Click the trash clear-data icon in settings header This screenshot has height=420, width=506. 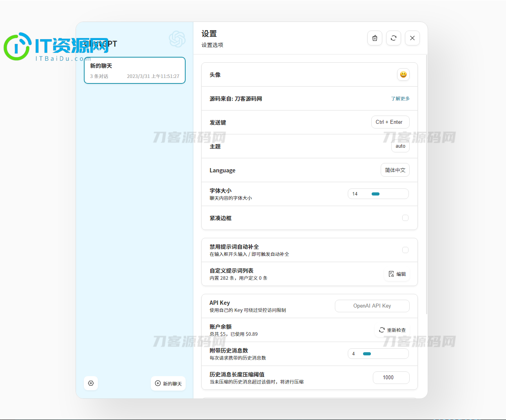(375, 38)
